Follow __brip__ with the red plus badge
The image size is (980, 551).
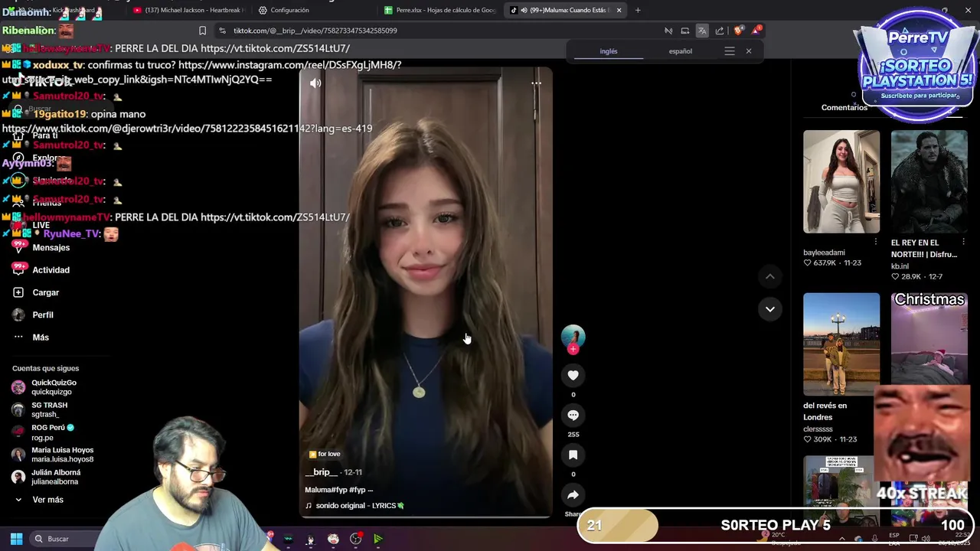tap(573, 349)
